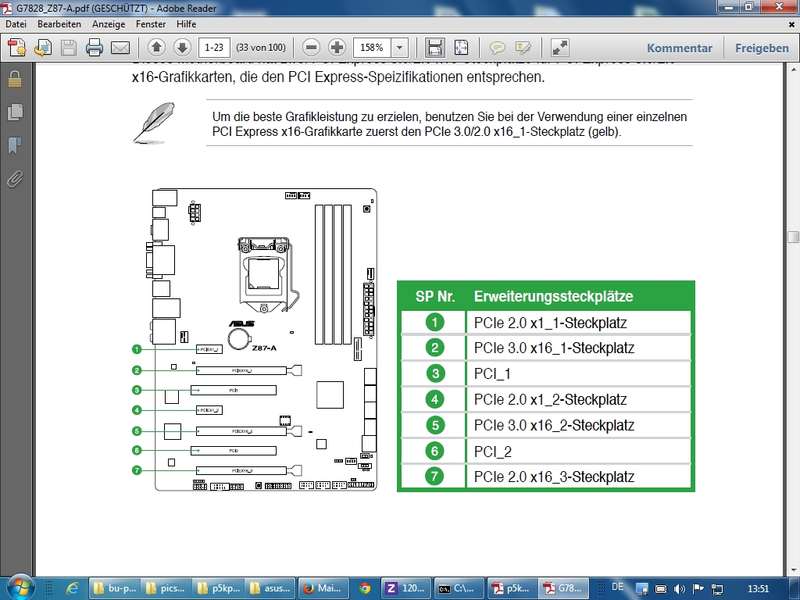800x600 pixels.
Task: Click the security lock sidebar icon
Action: pos(15,80)
